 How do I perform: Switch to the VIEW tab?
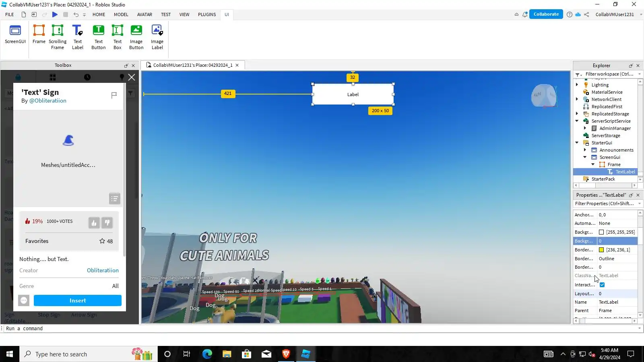coord(184,14)
